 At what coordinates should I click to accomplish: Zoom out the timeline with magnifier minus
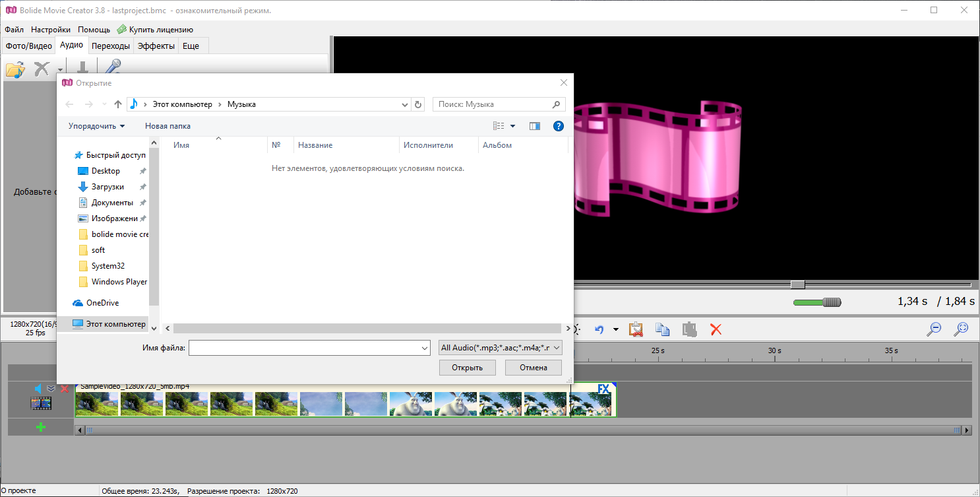[934, 329]
